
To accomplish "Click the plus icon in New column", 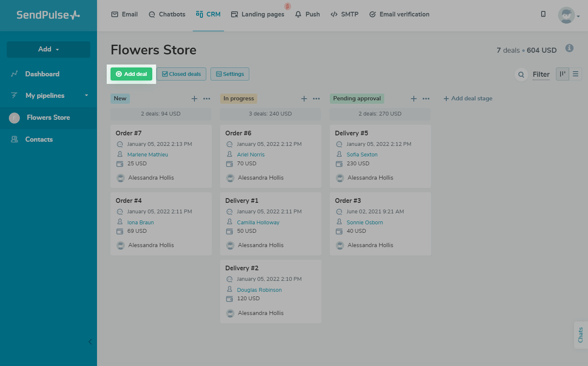I will tap(194, 99).
